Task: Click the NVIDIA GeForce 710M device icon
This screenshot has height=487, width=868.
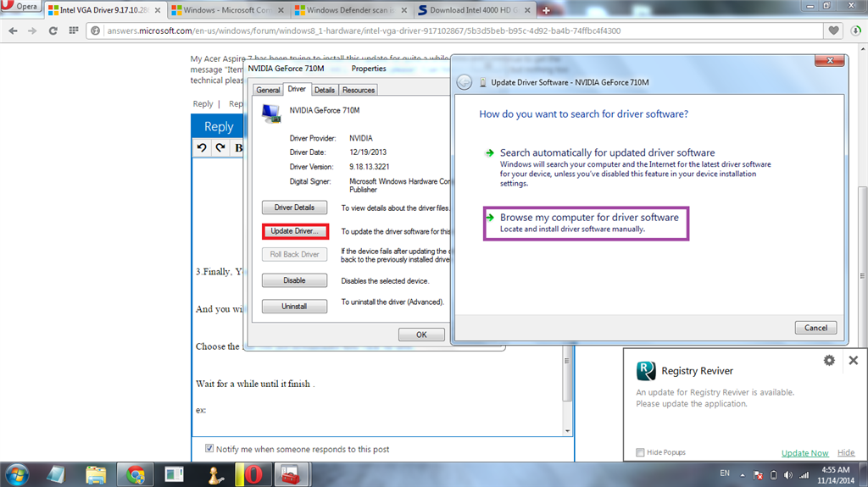Action: coord(271,113)
